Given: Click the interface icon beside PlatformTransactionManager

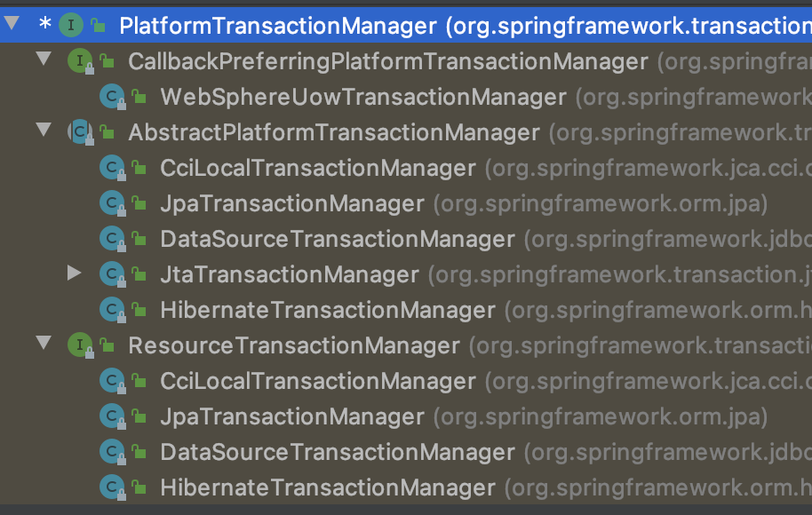Looking at the screenshot, I should tap(71, 25).
